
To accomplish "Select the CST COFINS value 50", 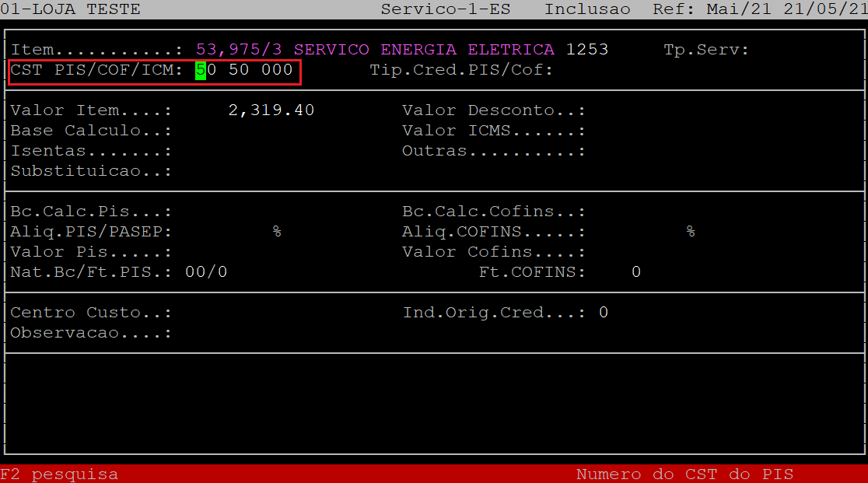I will [x=238, y=71].
